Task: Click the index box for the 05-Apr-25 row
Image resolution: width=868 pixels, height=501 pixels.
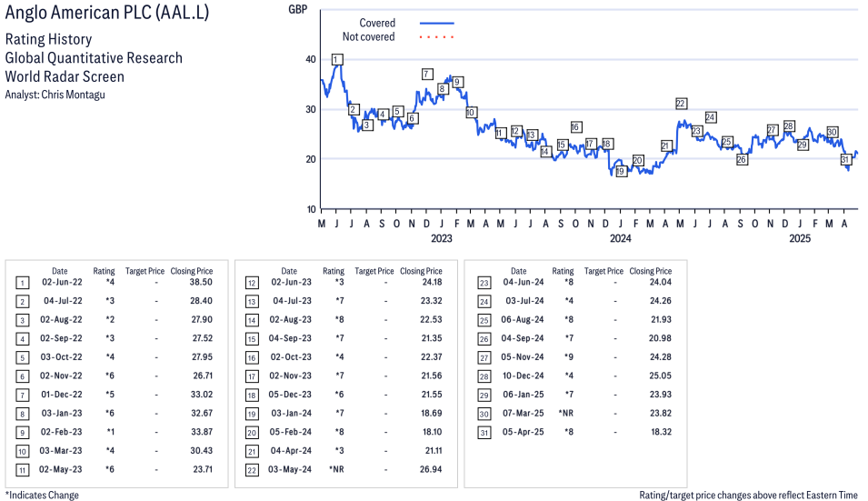Action: [484, 433]
